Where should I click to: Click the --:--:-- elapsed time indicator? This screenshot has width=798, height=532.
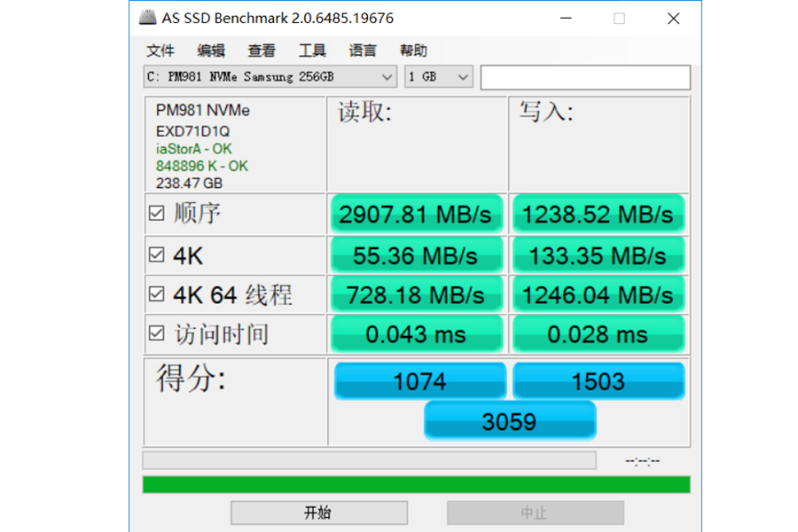click(642, 461)
